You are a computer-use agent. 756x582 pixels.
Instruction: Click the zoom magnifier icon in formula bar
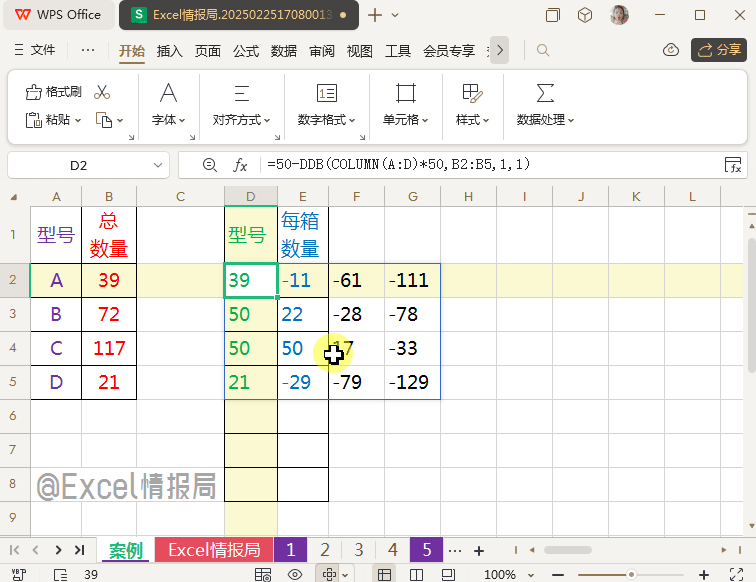click(x=209, y=165)
